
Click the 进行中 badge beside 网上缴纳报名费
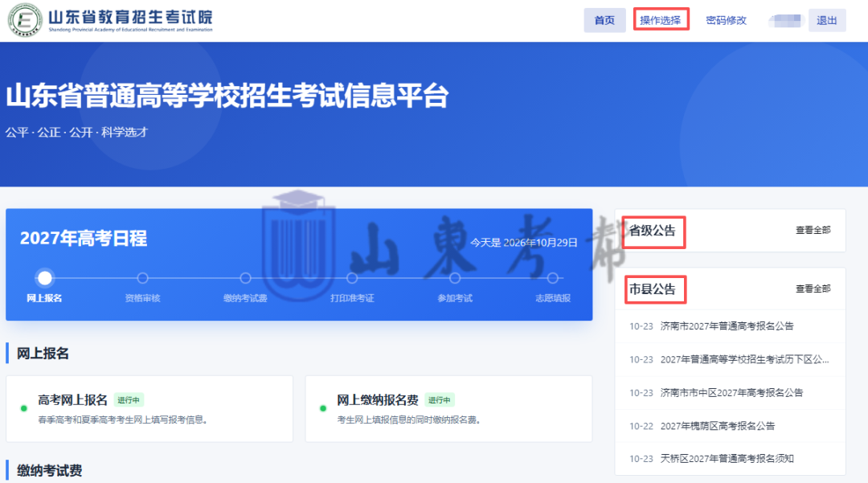click(x=440, y=400)
